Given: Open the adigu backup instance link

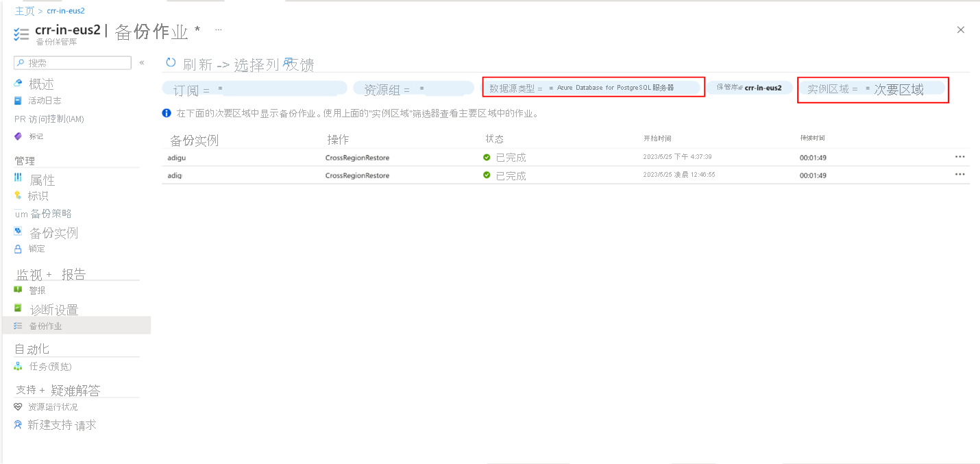Looking at the screenshot, I should click(x=177, y=158).
